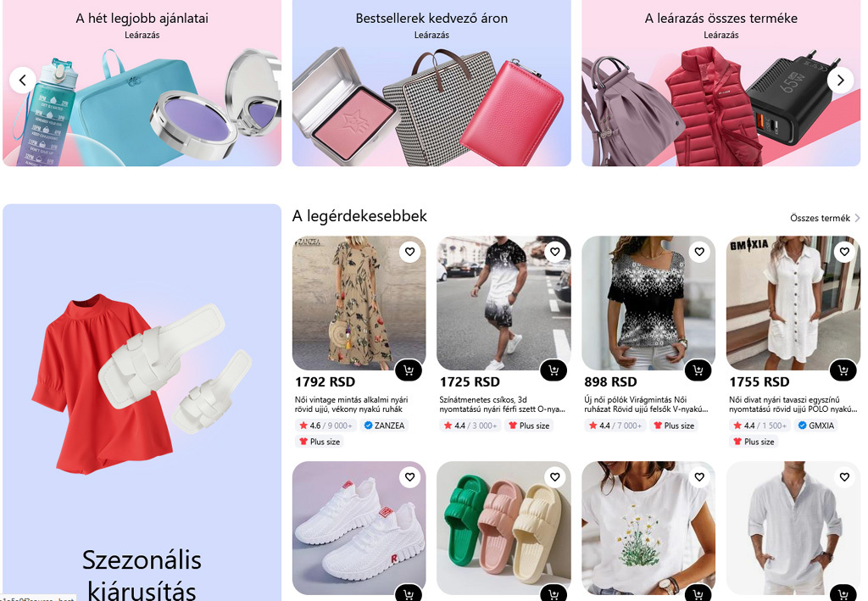Add the 1792 RSD dress to cart
The width and height of the screenshot is (868, 601).
pyautogui.click(x=409, y=370)
